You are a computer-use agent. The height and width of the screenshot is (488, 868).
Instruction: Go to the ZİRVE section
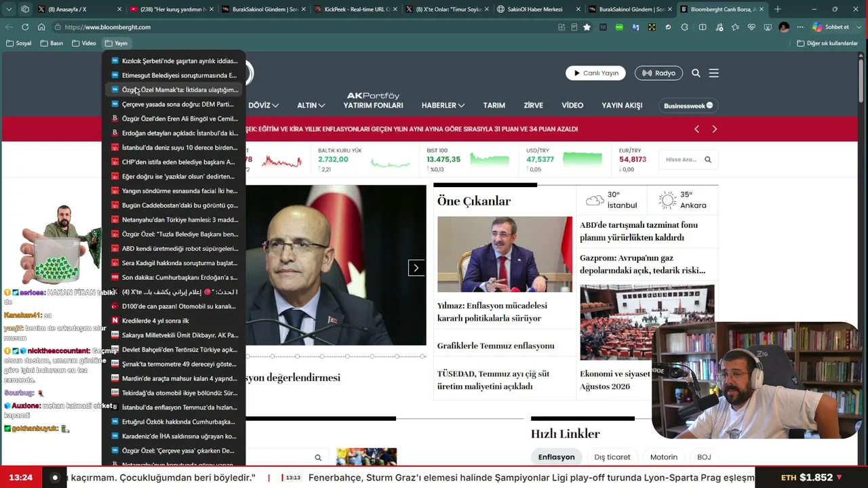click(533, 106)
